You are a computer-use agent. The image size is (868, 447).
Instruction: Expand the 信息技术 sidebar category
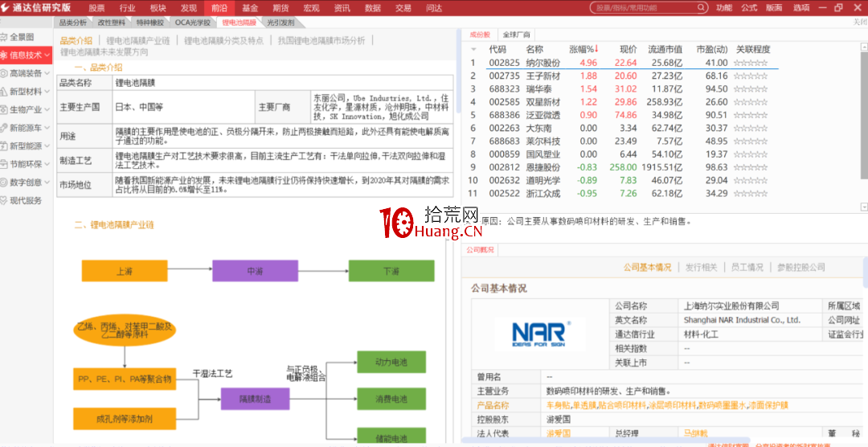pos(47,55)
